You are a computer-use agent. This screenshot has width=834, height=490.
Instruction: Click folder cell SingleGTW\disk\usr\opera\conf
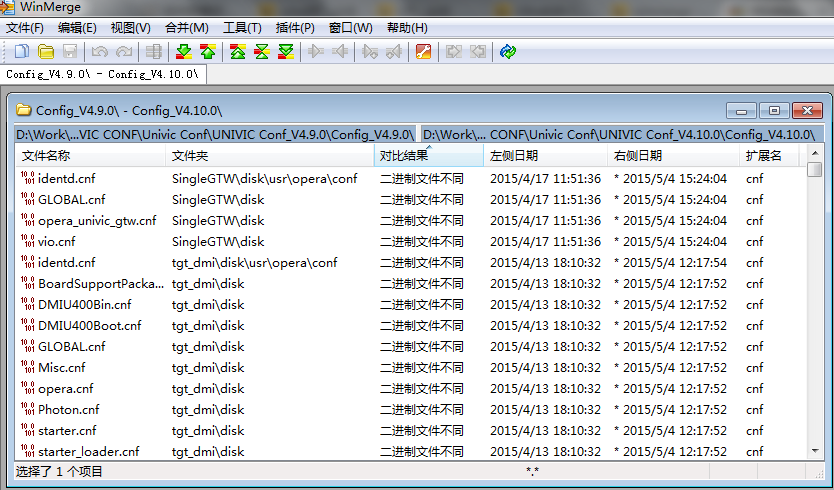264,178
